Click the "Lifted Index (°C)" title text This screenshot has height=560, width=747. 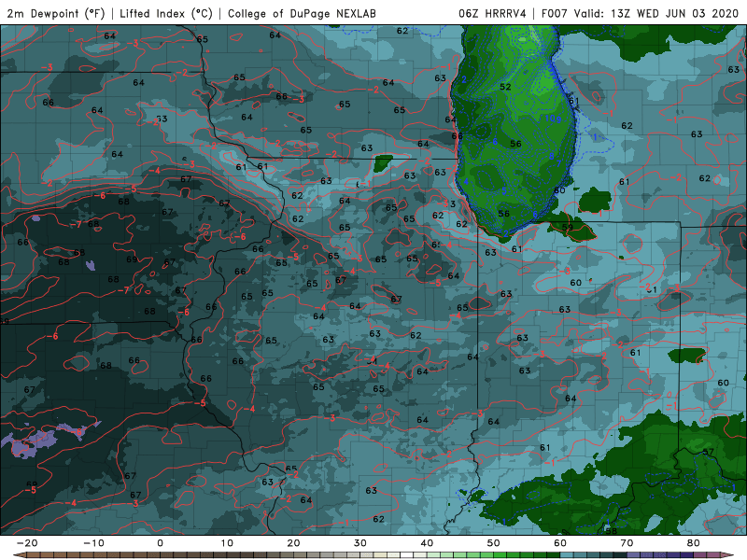pos(166,13)
